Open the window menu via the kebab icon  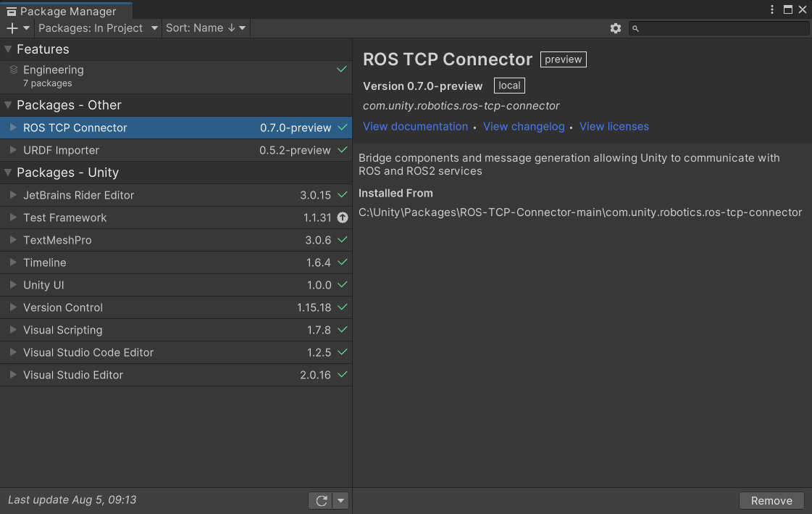click(772, 9)
